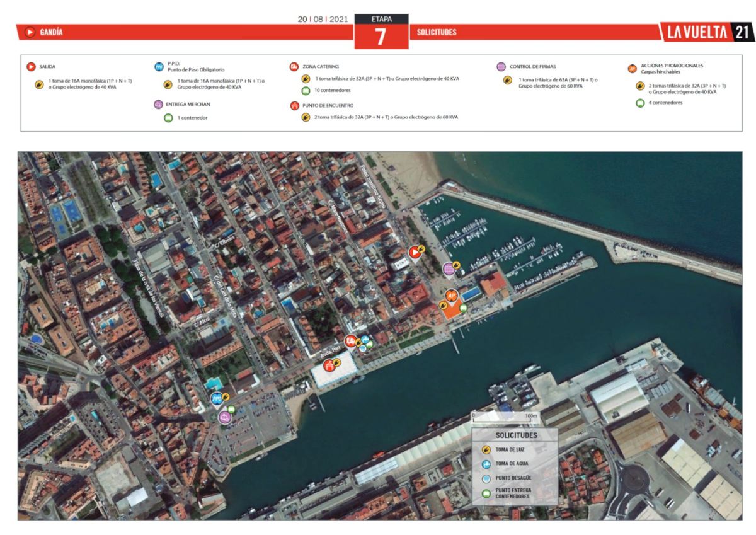This screenshot has width=756, height=535.
Task: Select the purple Control de Firmas map marker
Action: pos(449,269)
